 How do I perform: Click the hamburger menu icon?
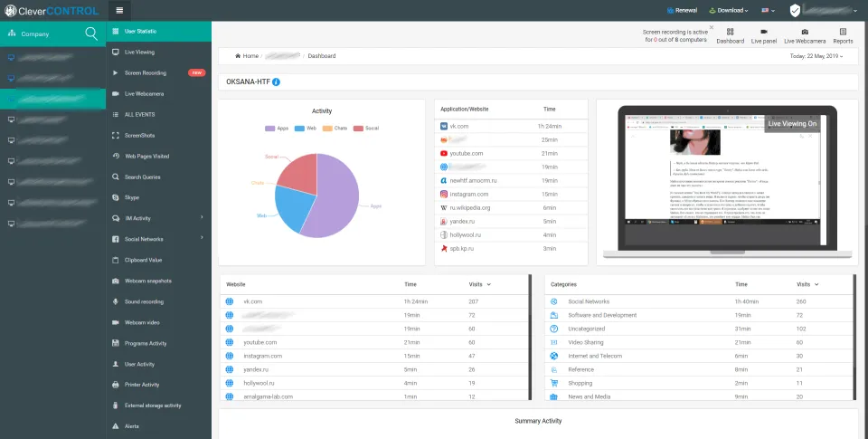coord(120,10)
